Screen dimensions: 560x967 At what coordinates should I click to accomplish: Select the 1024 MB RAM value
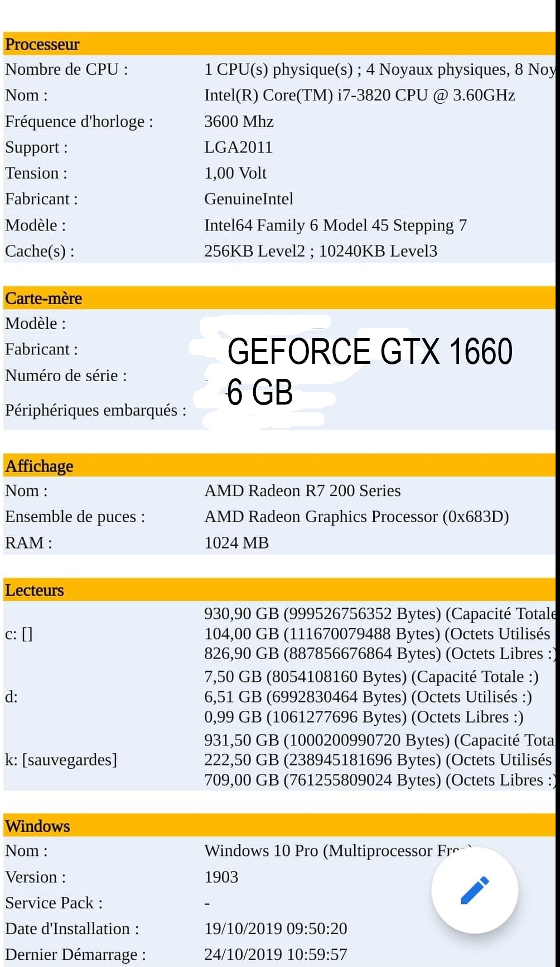click(x=236, y=543)
